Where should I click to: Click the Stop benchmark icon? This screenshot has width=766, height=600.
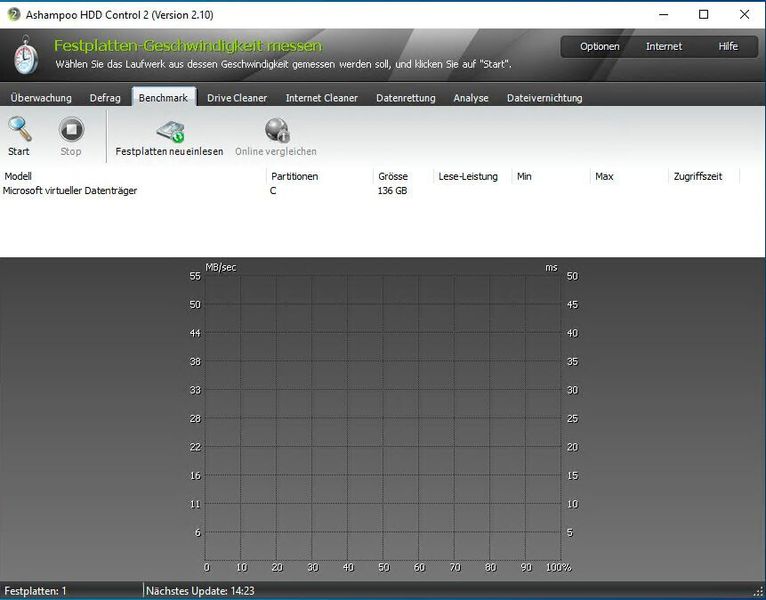[71, 129]
